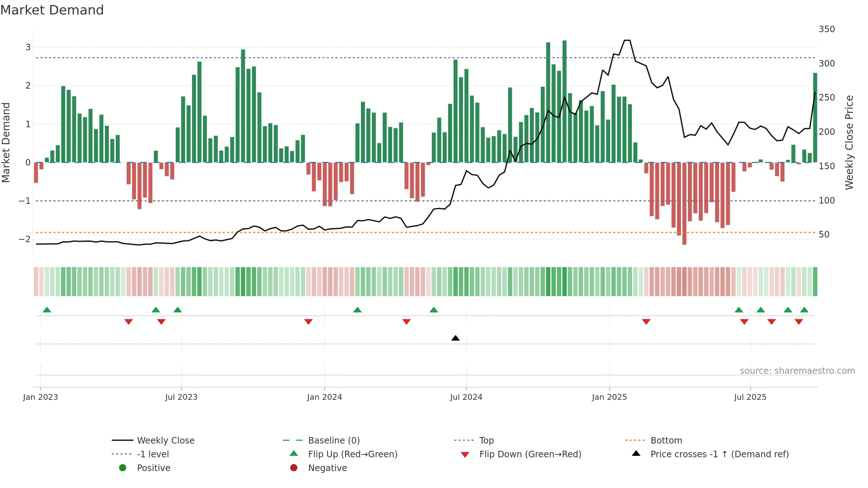Screen dimensions: 868x488
Task: Click the green Positive legend dot
Action: click(x=123, y=468)
